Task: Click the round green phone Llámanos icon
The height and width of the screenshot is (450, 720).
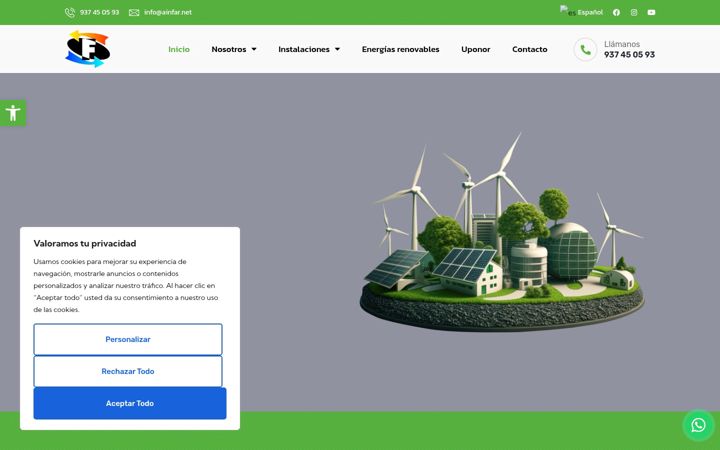Action: tap(585, 50)
